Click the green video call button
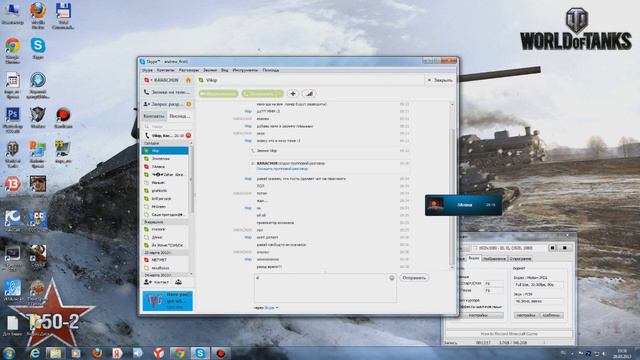Image resolution: width=640 pixels, height=360 pixels. click(x=218, y=93)
